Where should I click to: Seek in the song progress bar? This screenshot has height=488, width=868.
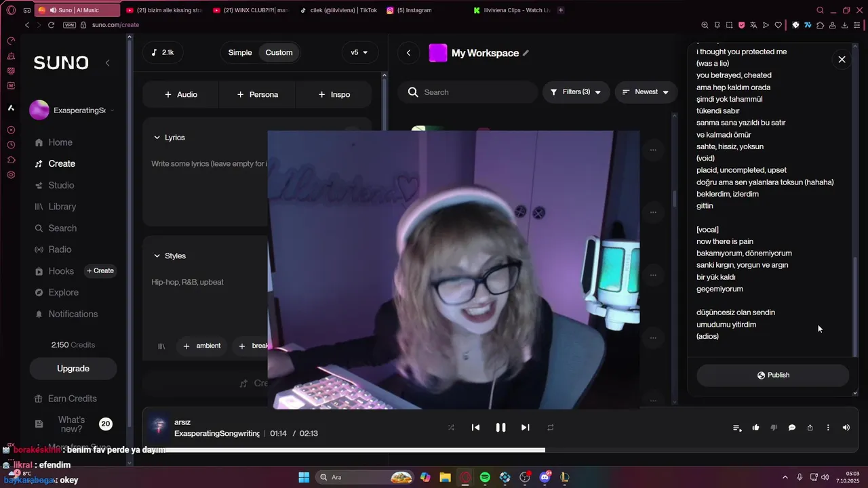(500, 449)
